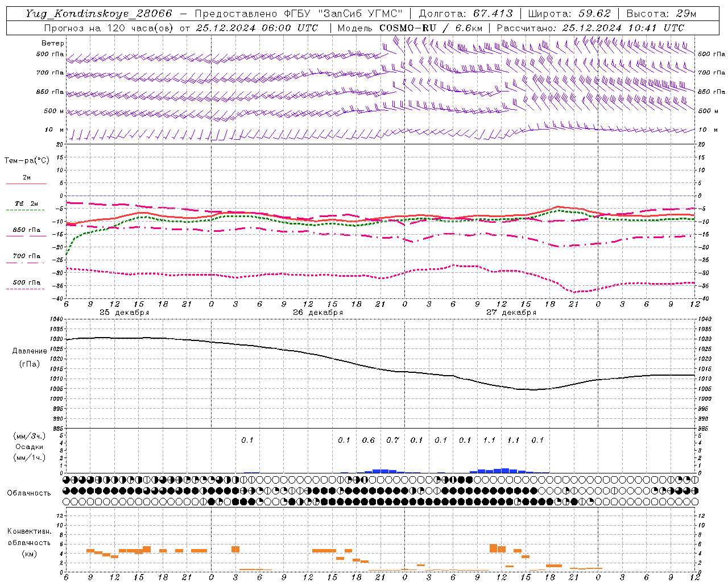728x582 pixels.
Task: Select the Облачность cloudiness label
Action: coord(29,493)
